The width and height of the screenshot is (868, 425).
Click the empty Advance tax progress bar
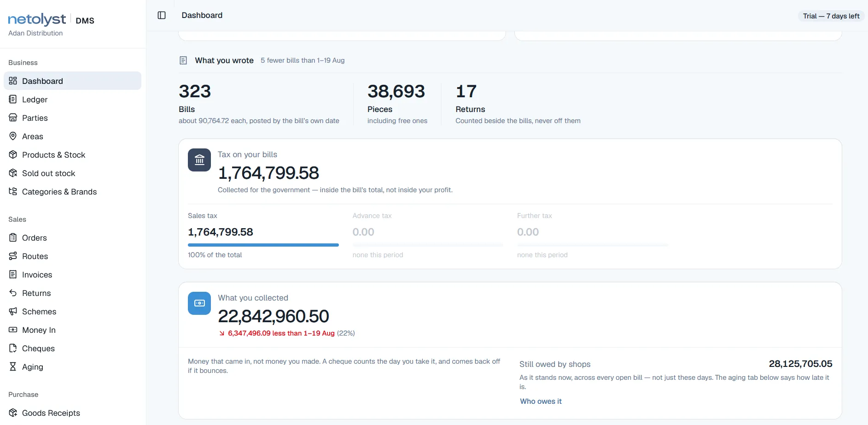(x=428, y=245)
